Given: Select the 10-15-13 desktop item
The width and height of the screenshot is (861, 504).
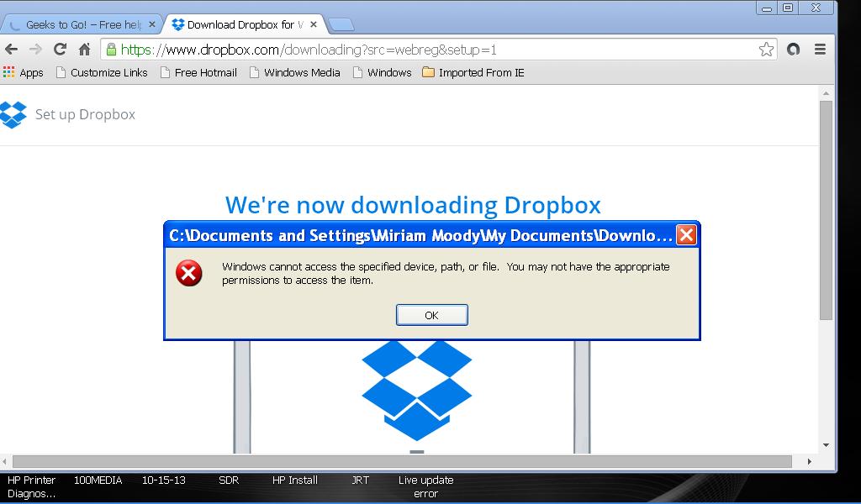Looking at the screenshot, I should click(164, 480).
